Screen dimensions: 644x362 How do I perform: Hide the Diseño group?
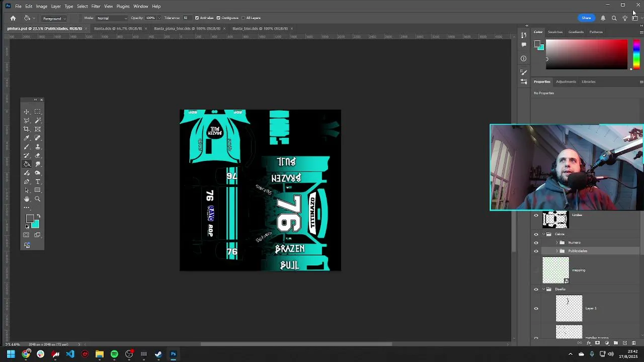click(x=536, y=290)
